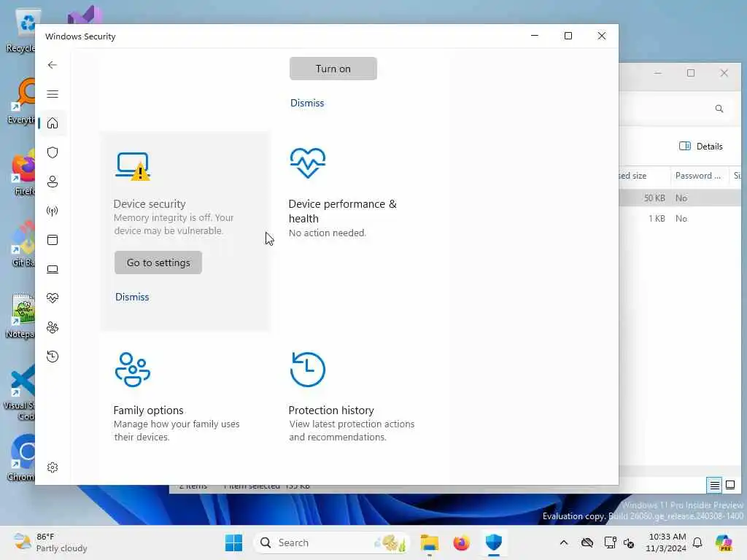The width and height of the screenshot is (747, 560).
Task: Go back using the Windows Security back arrow
Action: (x=53, y=65)
